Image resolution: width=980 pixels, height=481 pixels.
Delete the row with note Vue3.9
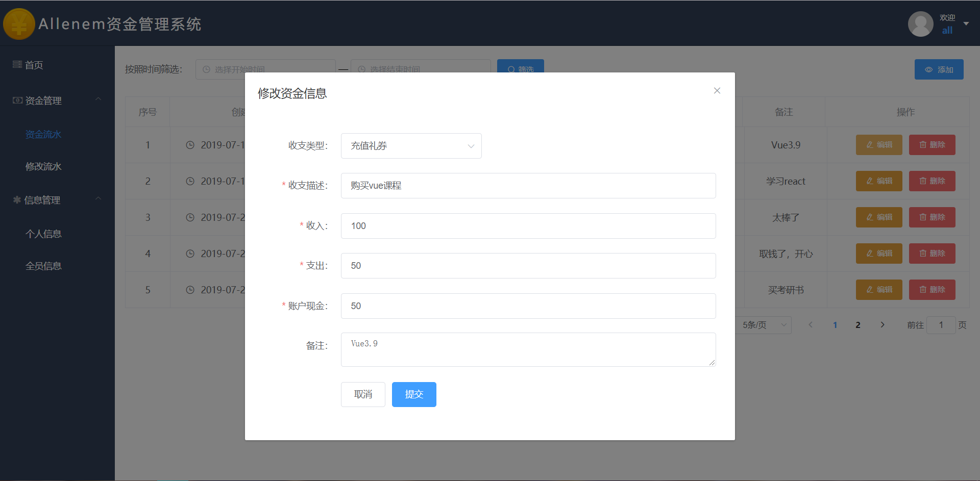pos(932,145)
